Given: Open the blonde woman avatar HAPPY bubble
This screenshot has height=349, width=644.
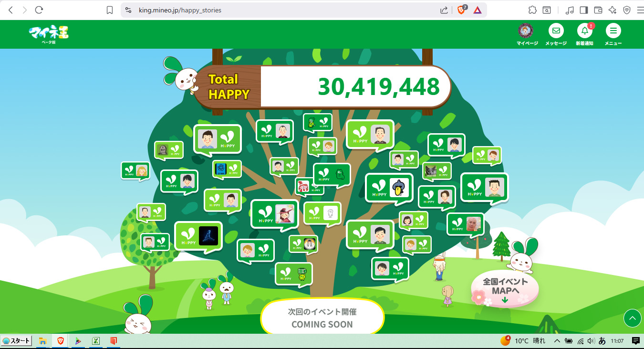Looking at the screenshot, I should click(135, 171).
